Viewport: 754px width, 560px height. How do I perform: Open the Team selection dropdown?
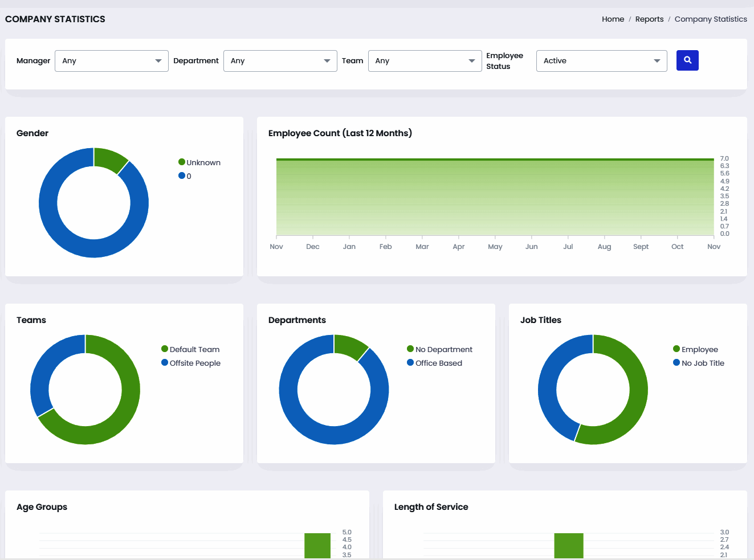(x=425, y=61)
